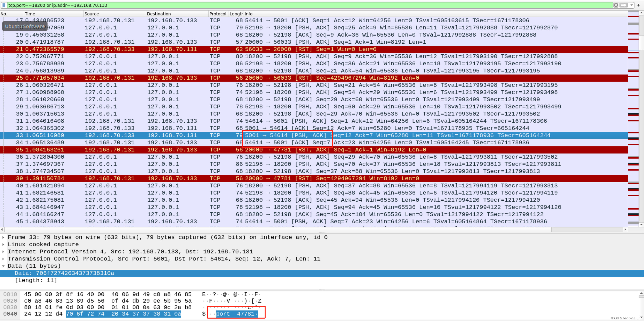644x321 pixels.
Task: Select packet 37 at 1.374697367
Action: [314, 164]
